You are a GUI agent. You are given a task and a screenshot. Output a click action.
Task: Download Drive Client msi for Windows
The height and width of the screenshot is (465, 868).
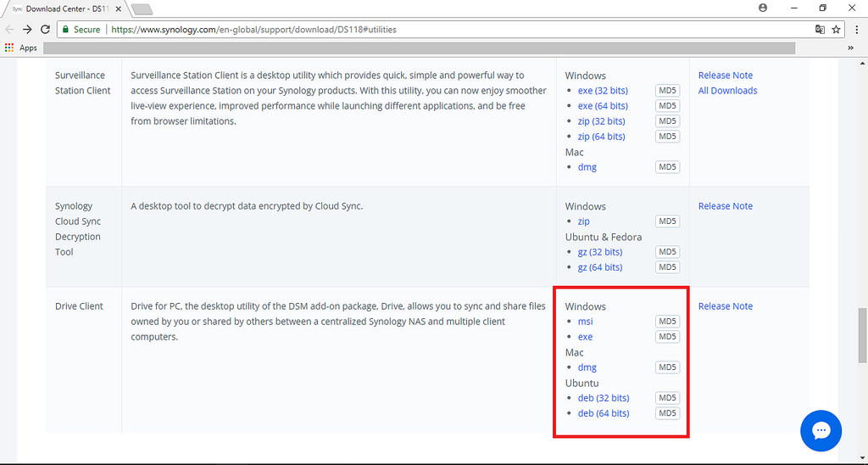click(x=585, y=322)
